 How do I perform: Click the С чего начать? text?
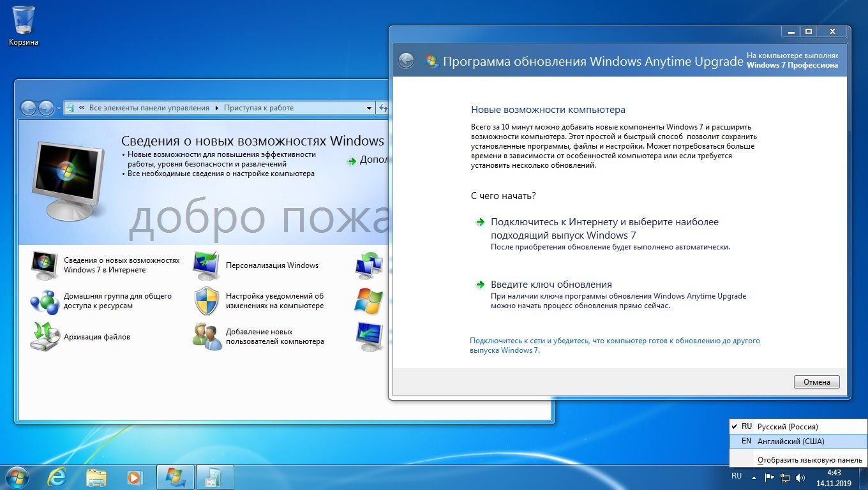click(504, 196)
